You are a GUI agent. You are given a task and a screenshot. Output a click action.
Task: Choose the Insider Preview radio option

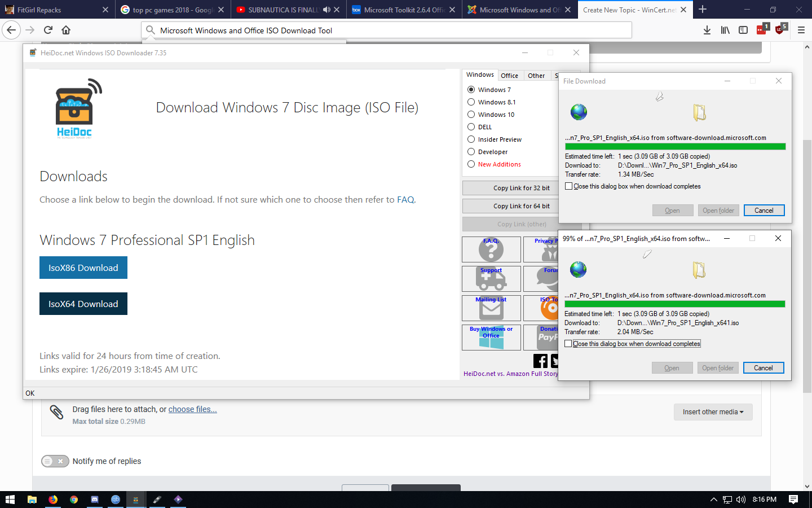point(471,139)
